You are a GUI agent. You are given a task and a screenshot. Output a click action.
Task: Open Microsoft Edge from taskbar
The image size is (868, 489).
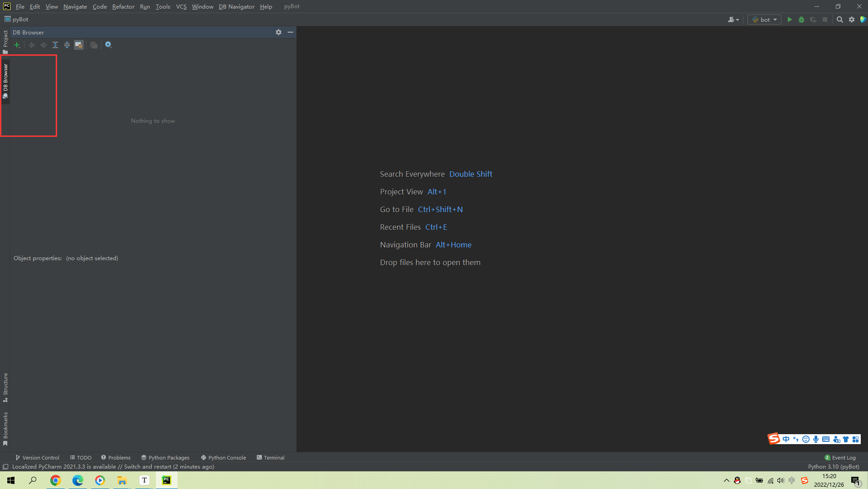[x=77, y=480]
